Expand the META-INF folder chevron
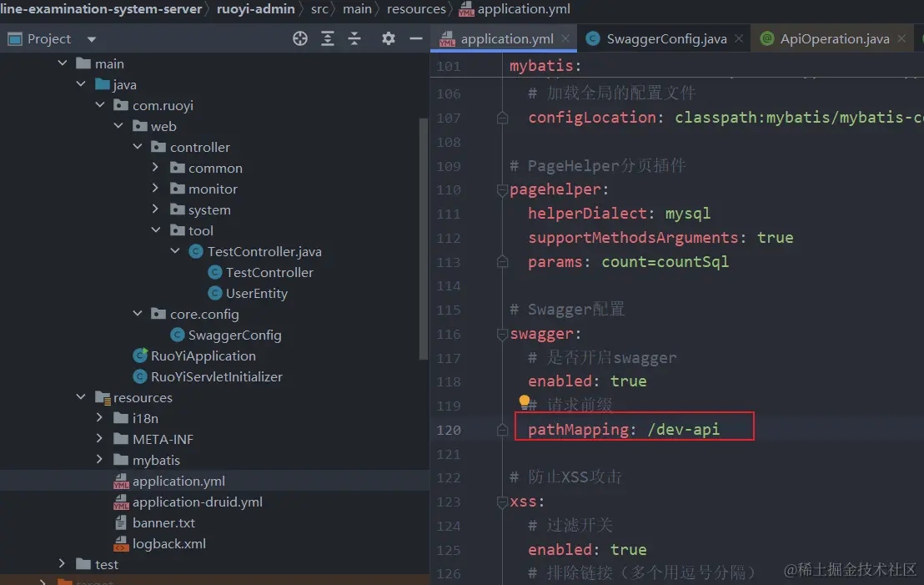 [99, 439]
